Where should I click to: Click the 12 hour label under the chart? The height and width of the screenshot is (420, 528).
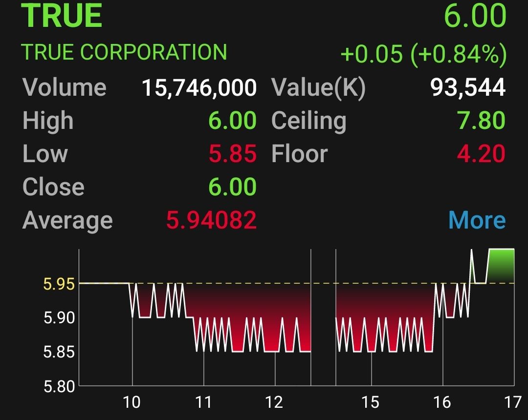point(274,402)
